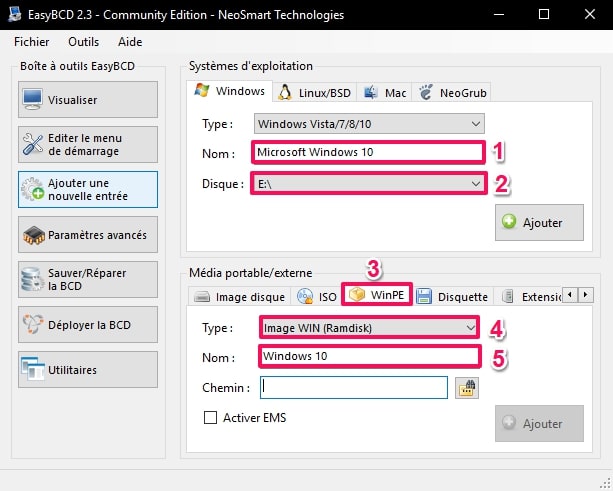Click the upper Ajouter button with green plus
Viewport: 613px width, 491px height.
(x=539, y=222)
